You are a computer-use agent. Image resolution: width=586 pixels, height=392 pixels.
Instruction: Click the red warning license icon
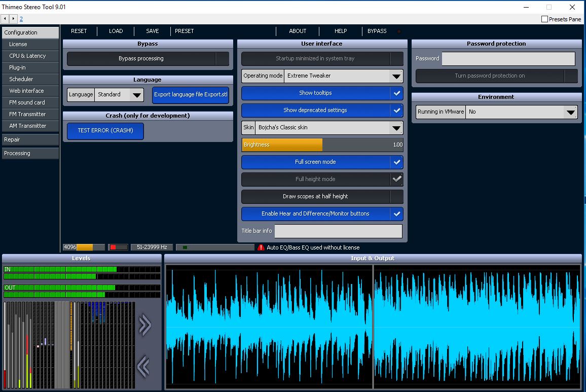[x=261, y=247]
